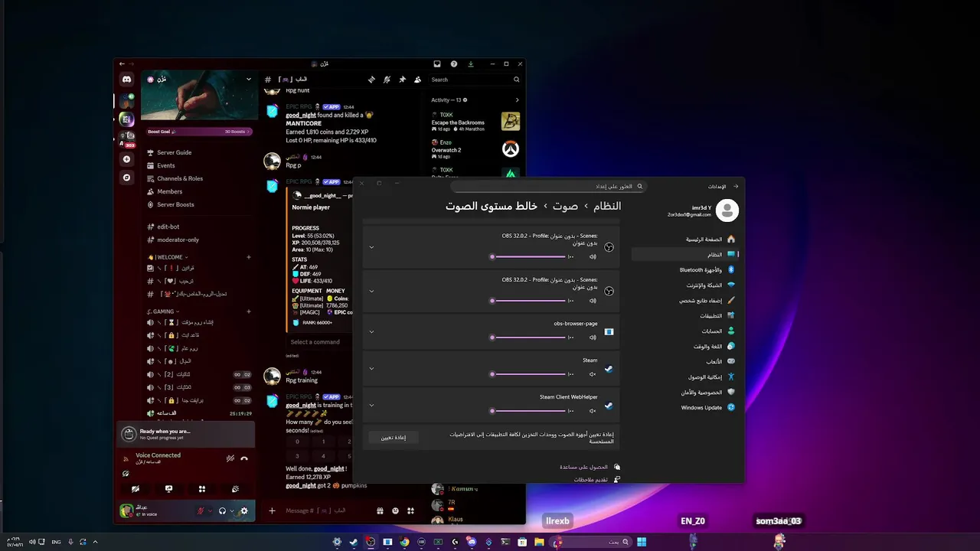Click Settings search box العثور على إعداد
Viewport: 980px width, 551px height.
[548, 186]
